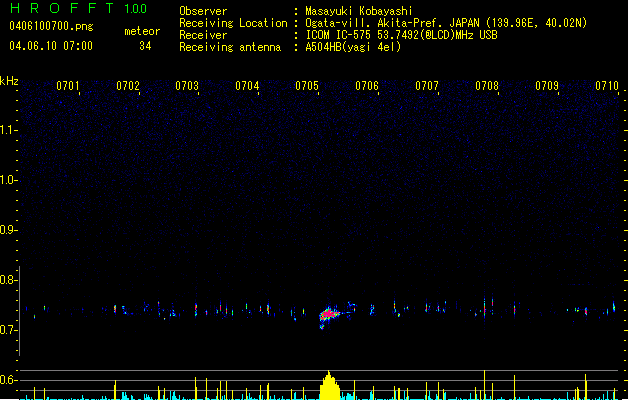Select the Ogata-vill. Akita-Pref. JAPAN location text
This screenshot has width=629, height=400.
point(446,23)
